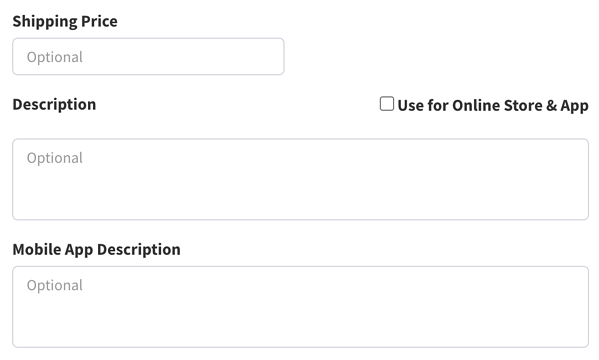The width and height of the screenshot is (599, 360).
Task: Click the empty middle of the Description textarea
Action: (300, 179)
